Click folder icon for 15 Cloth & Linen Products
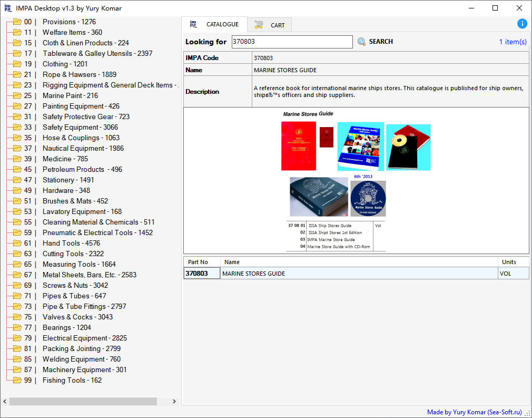Image resolution: width=532 pixels, height=418 pixels. pos(17,43)
